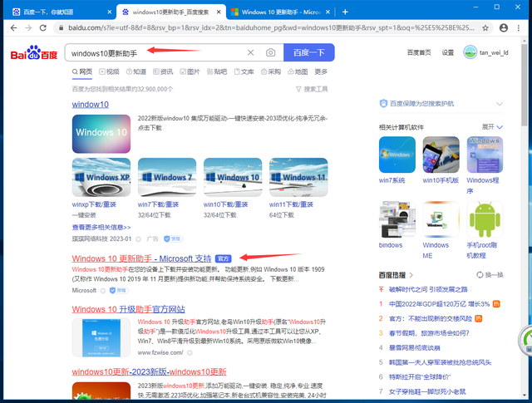Click the 换一换 refresh icon in hot search
The height and width of the screenshot is (403, 532).
click(x=480, y=275)
